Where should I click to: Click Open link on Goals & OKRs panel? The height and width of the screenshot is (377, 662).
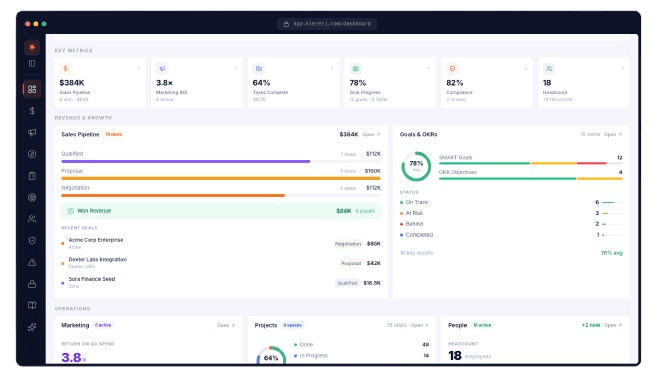click(x=613, y=134)
